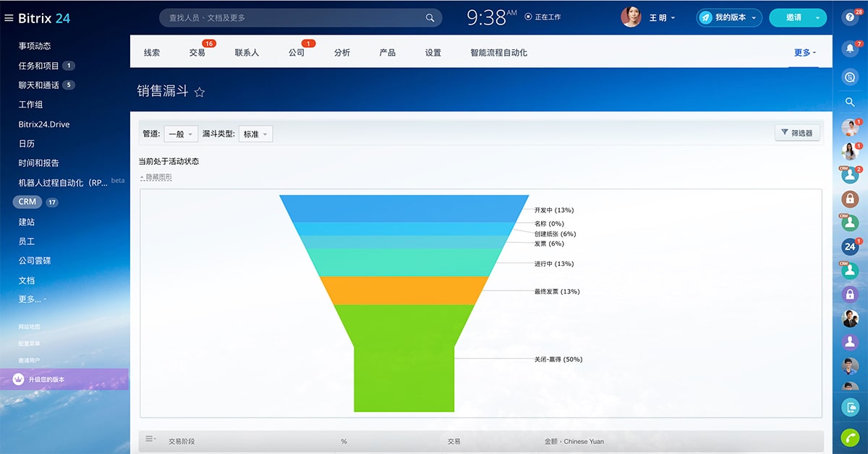Open the 漏斗类型 标准 dropdown
The image size is (868, 454).
click(x=255, y=134)
